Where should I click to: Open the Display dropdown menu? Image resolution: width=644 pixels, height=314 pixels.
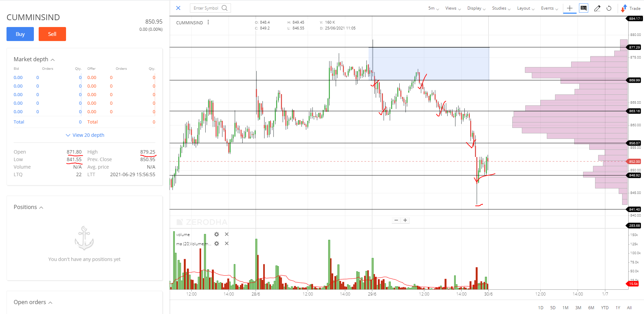476,8
